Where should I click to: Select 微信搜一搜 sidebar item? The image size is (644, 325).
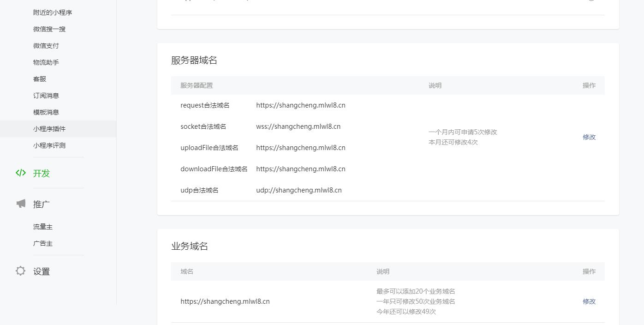(49, 29)
